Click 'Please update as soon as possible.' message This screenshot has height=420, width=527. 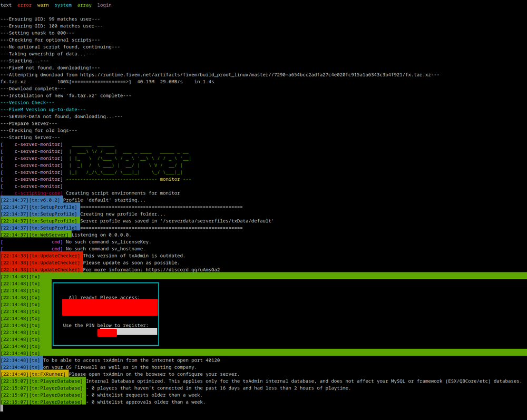tap(131, 263)
